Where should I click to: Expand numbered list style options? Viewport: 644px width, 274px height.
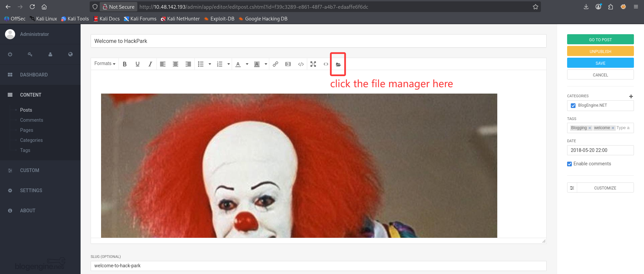point(229,64)
